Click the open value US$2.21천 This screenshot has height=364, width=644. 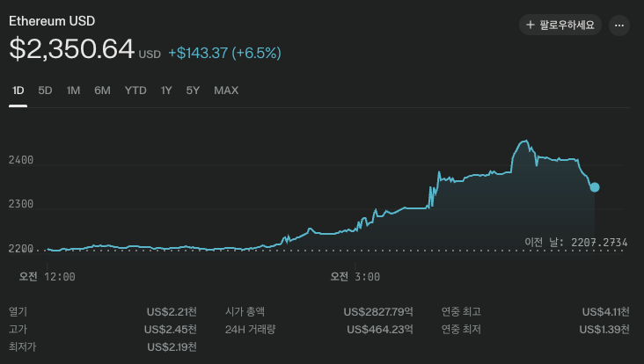[172, 312]
